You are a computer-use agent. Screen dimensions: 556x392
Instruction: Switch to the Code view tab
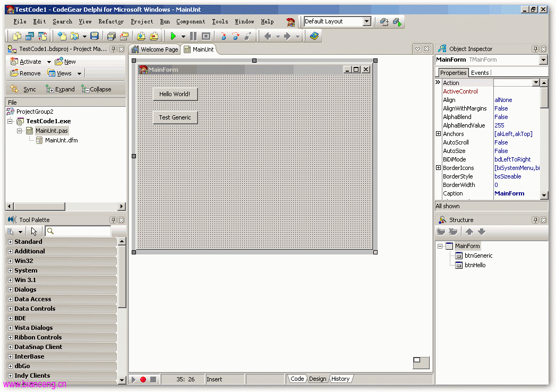pyautogui.click(x=297, y=379)
